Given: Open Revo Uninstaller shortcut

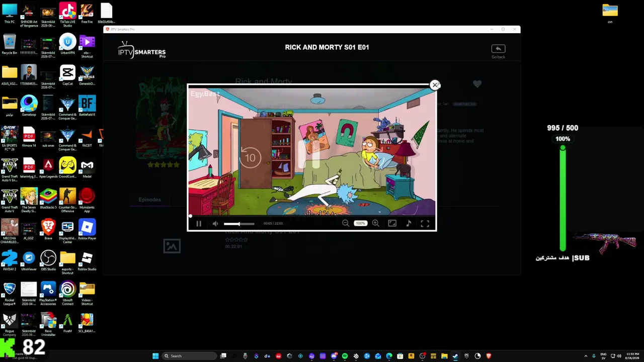Looking at the screenshot, I should [48, 324].
